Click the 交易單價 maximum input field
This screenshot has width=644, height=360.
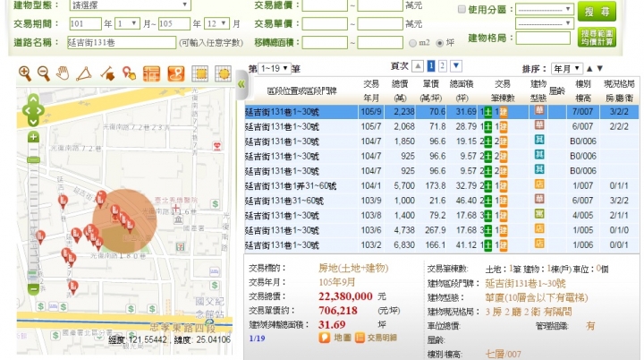pyautogui.click(x=380, y=23)
